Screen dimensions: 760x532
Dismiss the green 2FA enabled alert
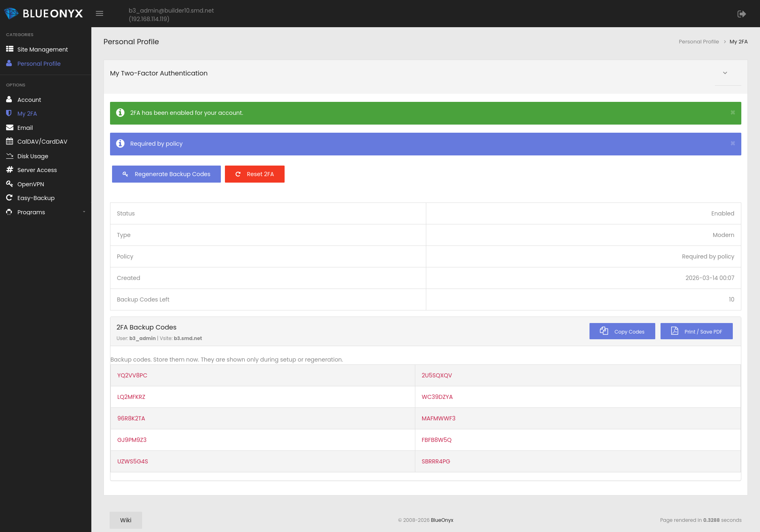pyautogui.click(x=733, y=113)
